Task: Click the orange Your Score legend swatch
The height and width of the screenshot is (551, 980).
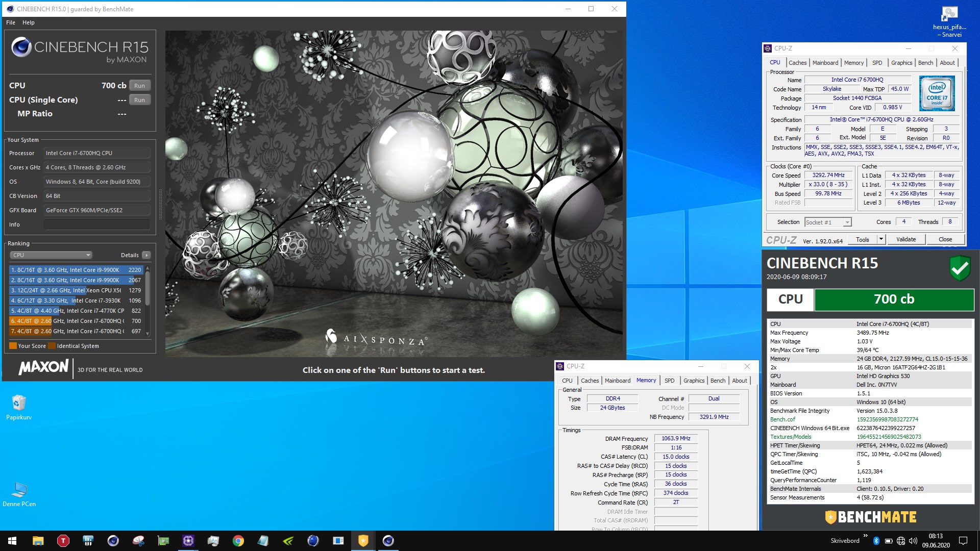Action: (13, 346)
